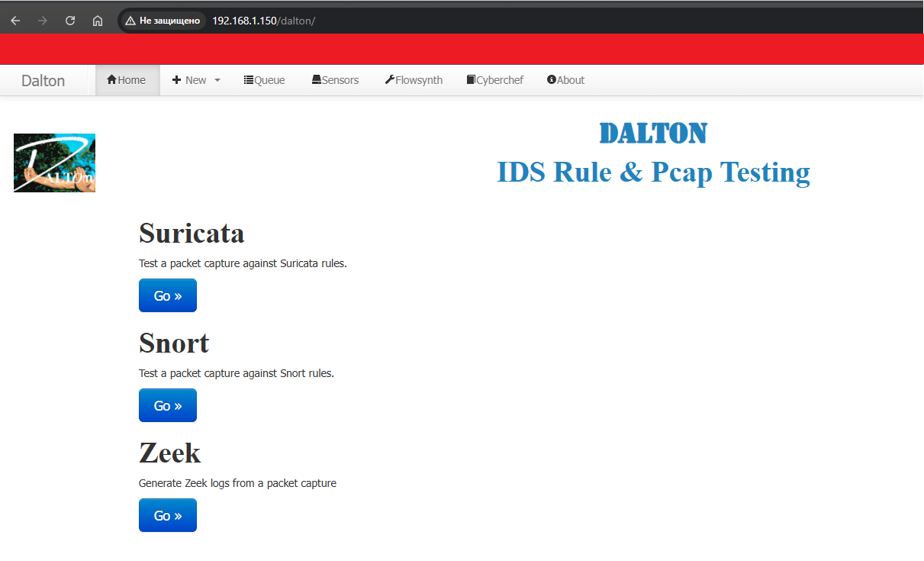Reload the page with the refresh icon
This screenshot has width=924, height=561.
click(70, 21)
